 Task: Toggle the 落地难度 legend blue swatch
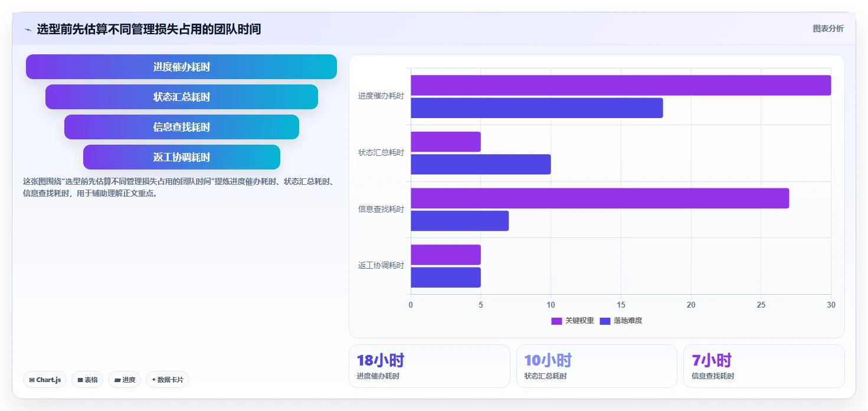click(x=605, y=321)
